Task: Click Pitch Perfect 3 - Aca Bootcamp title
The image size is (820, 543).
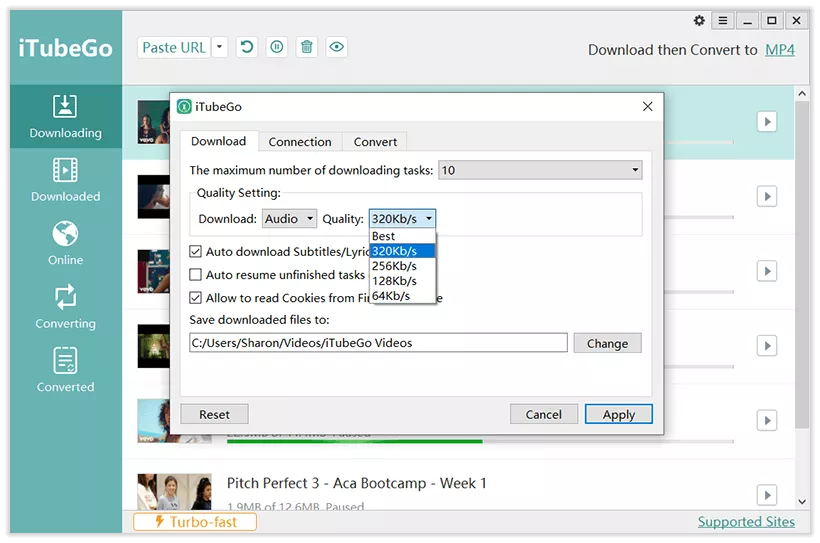Action: pos(357,483)
